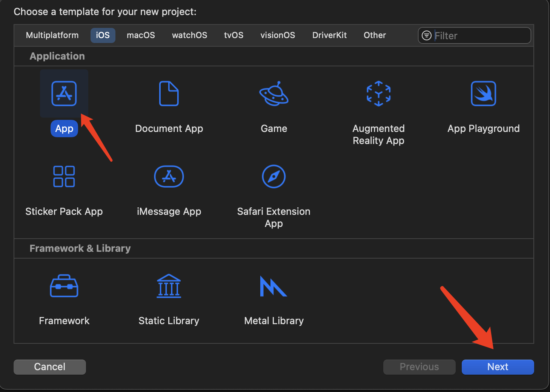Pick the Safari Extension App compass icon
Screen dimensions: 550x392
[274, 176]
